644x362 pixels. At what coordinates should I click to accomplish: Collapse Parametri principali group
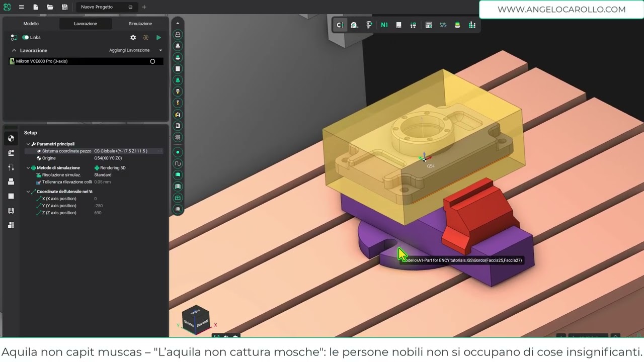[x=28, y=144]
